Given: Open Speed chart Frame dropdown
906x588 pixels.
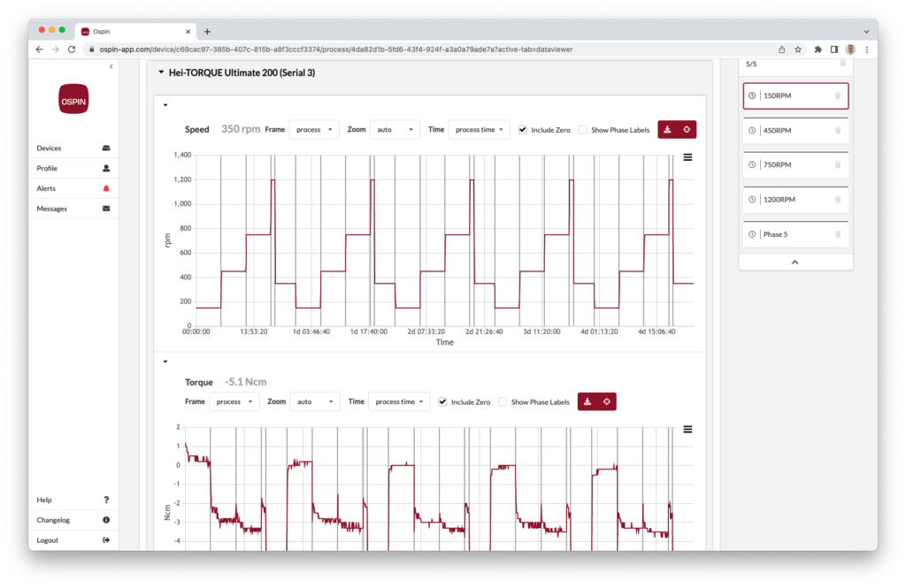Looking at the screenshot, I should point(314,129).
